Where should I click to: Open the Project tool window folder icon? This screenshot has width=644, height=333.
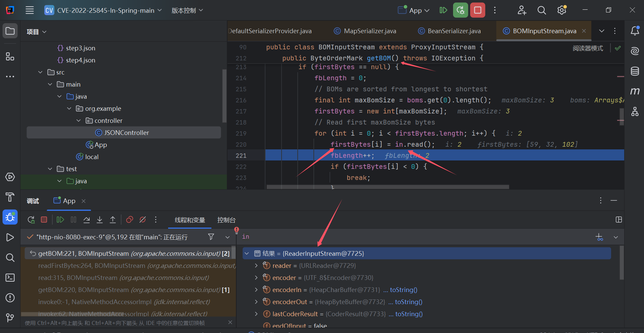[x=10, y=31]
